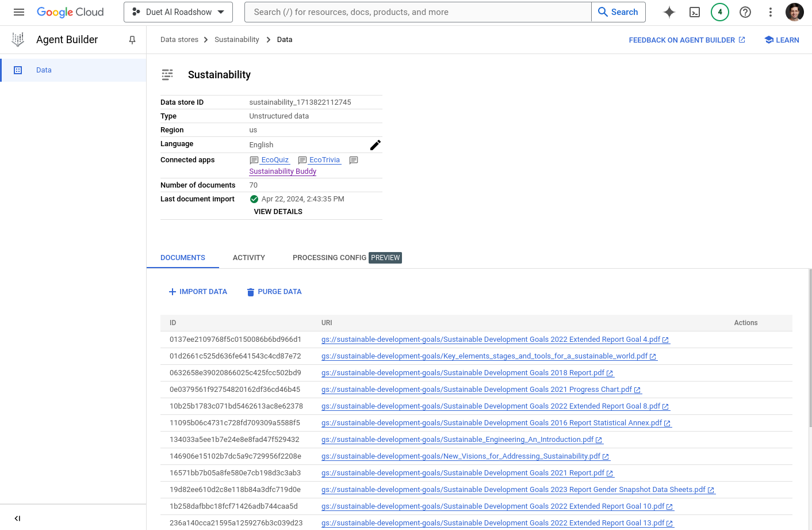Open the Duet AI Roadshow project selector

[178, 12]
